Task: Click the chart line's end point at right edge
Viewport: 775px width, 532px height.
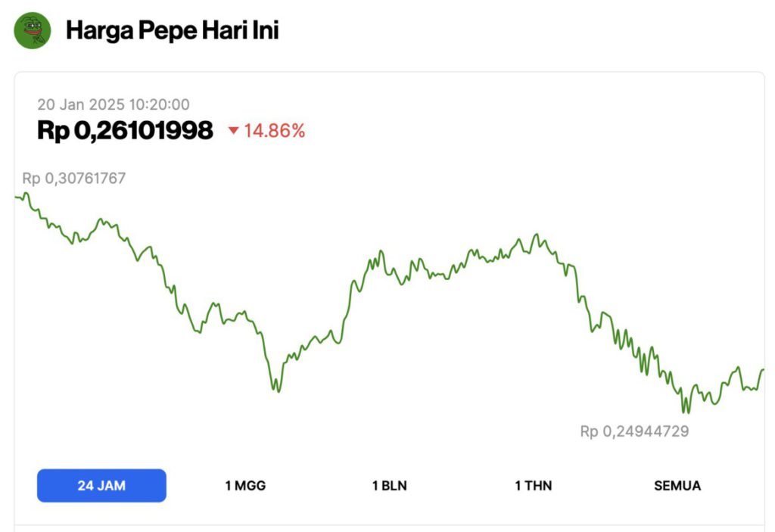Action: click(x=762, y=370)
